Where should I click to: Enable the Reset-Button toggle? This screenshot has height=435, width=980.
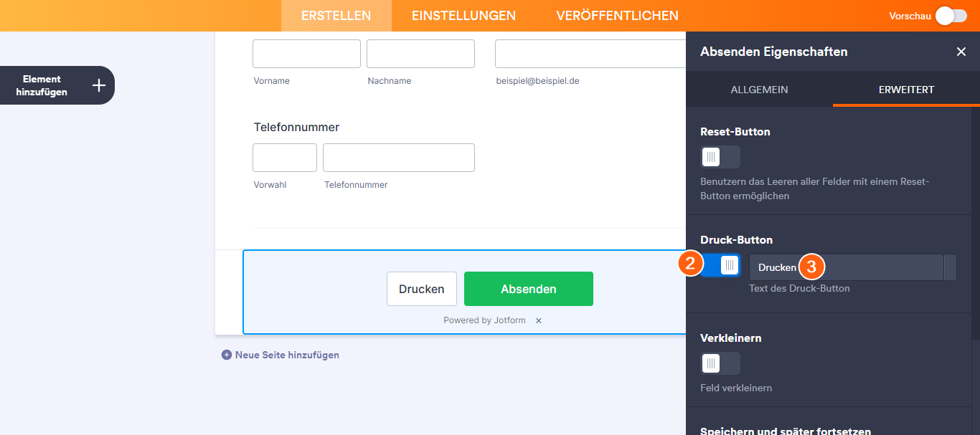[720, 157]
